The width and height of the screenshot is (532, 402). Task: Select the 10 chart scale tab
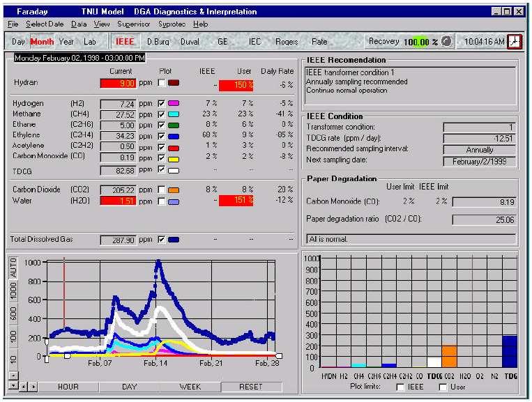pos(13,359)
